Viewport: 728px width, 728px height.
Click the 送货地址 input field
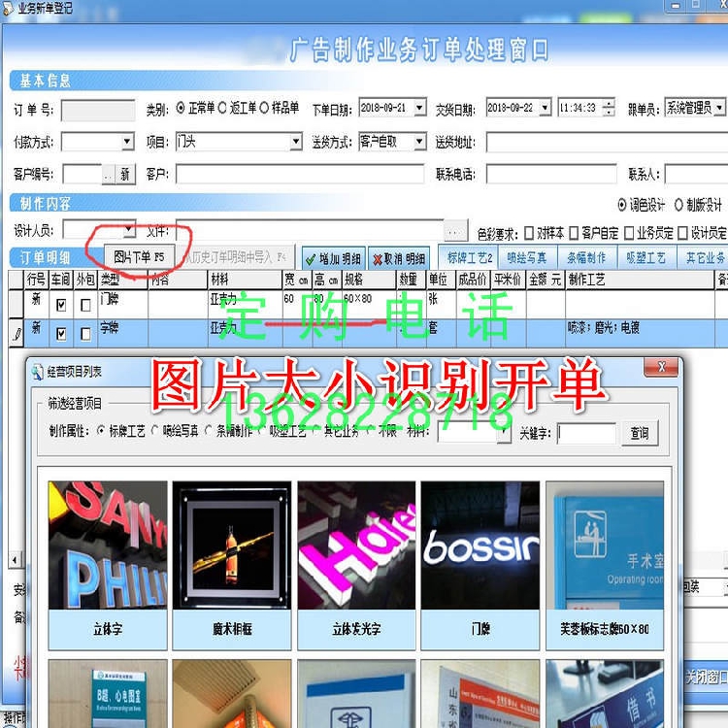click(607, 142)
